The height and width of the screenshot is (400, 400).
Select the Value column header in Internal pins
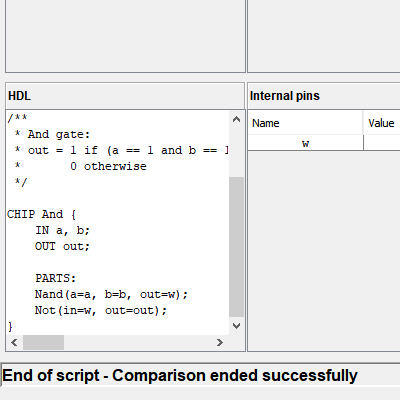pyautogui.click(x=382, y=123)
